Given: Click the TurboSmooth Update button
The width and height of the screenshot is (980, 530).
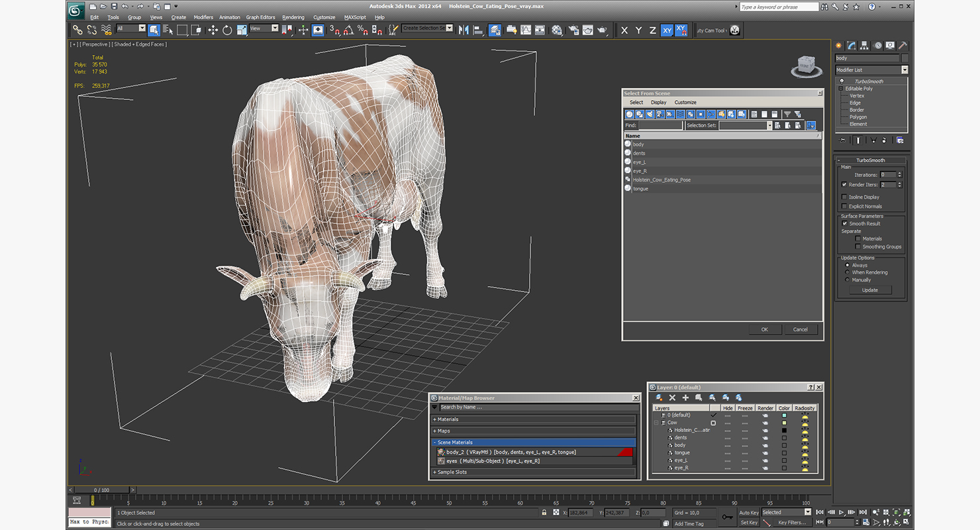Looking at the screenshot, I should (x=870, y=290).
